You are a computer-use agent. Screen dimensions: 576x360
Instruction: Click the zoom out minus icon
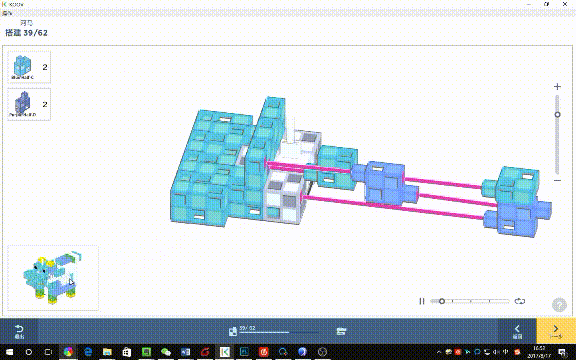(557, 180)
